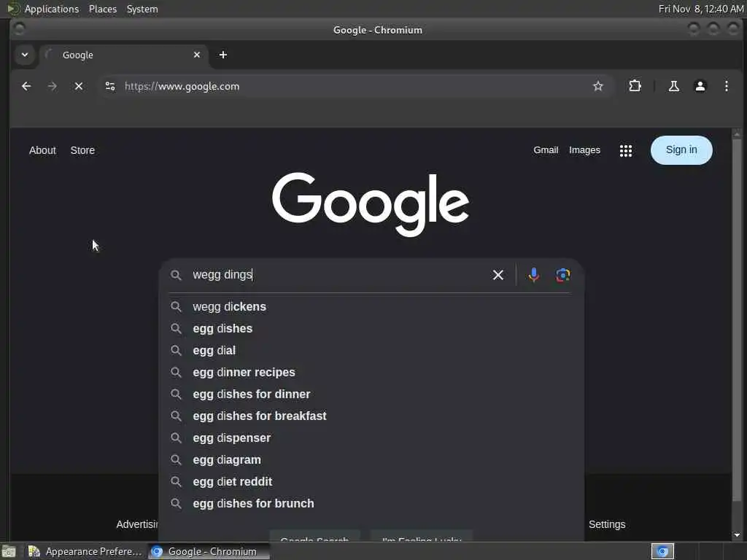Click the Sign in button
The height and width of the screenshot is (560, 747).
[681, 150]
